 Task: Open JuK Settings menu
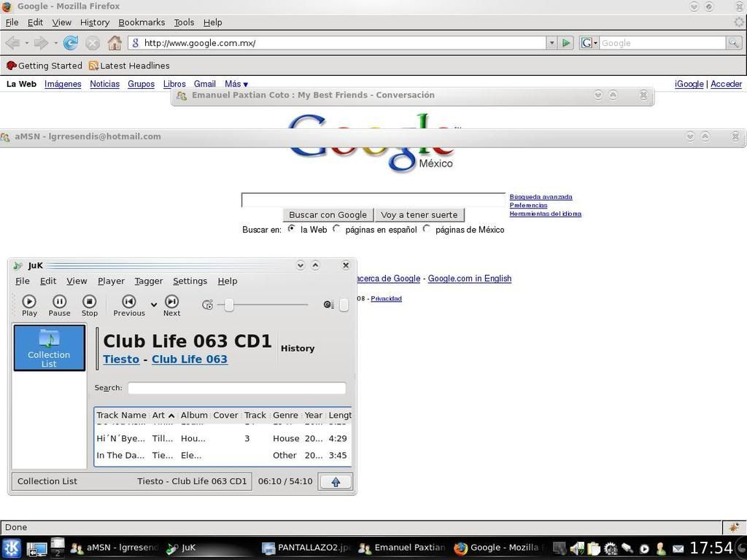[190, 281]
